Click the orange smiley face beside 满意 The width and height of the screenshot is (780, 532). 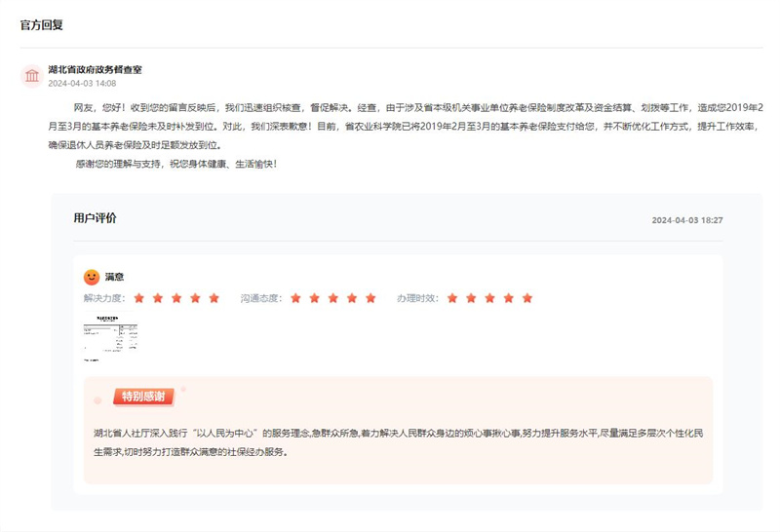[x=92, y=277]
